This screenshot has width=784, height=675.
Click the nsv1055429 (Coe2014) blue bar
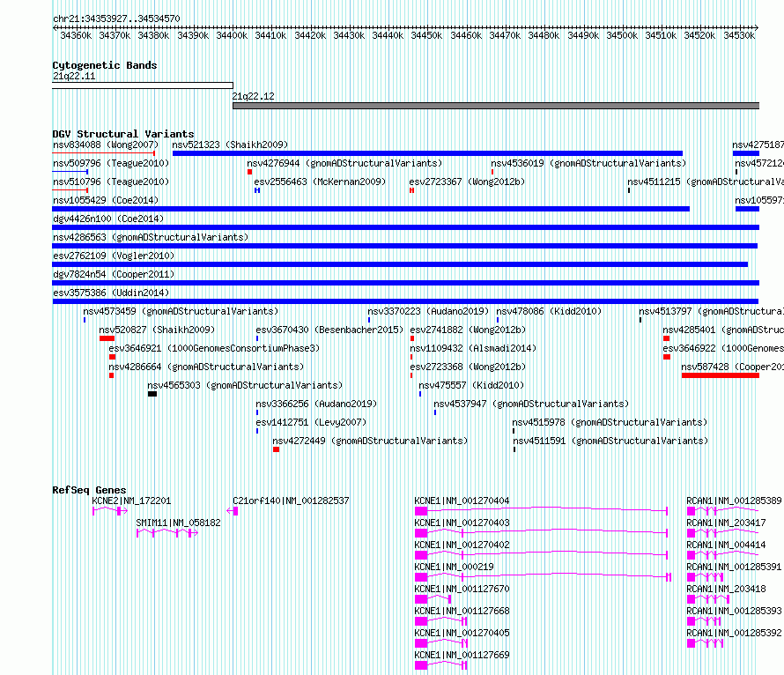(x=371, y=209)
